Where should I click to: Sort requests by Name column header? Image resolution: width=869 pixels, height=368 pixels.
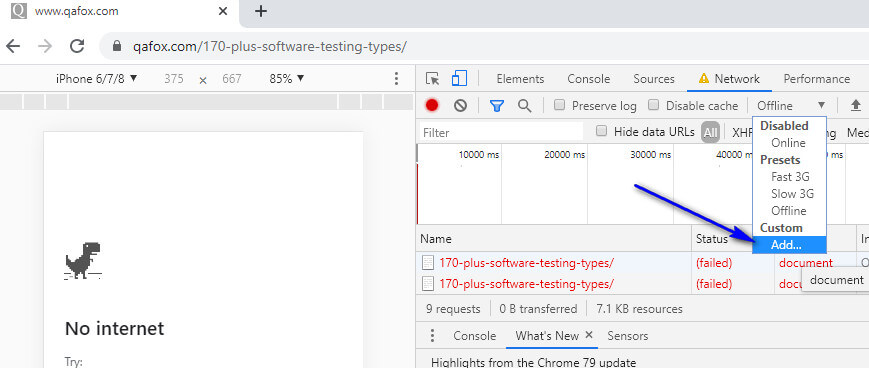pos(554,239)
